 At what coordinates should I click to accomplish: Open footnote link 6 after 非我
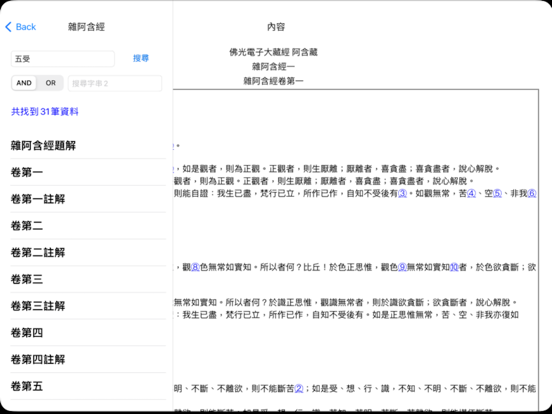[532, 193]
